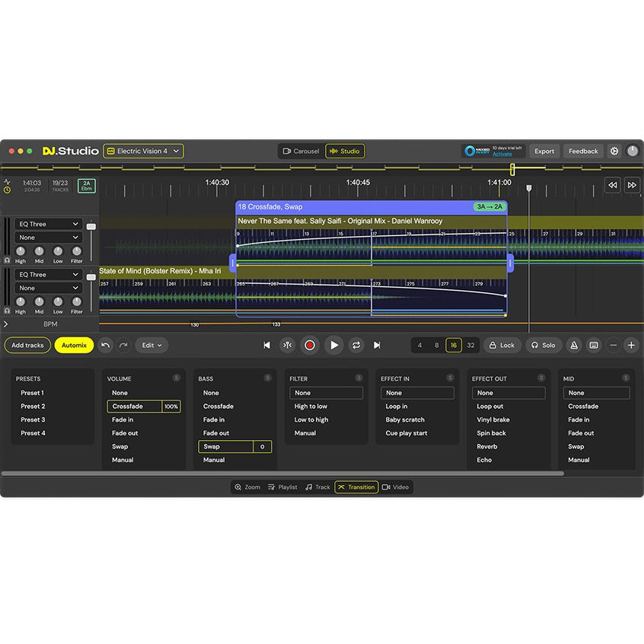Viewport: 644px width, 644px height.
Task: Select Preset 1
Action: coord(32,393)
